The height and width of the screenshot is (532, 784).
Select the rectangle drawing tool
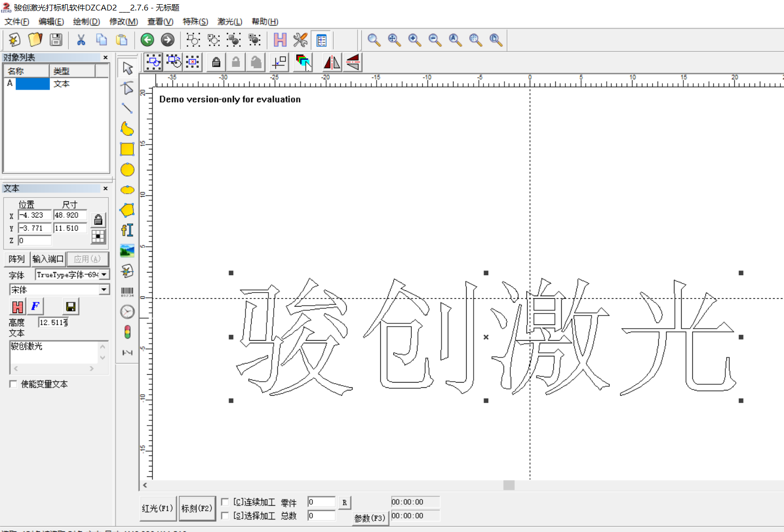point(127,149)
